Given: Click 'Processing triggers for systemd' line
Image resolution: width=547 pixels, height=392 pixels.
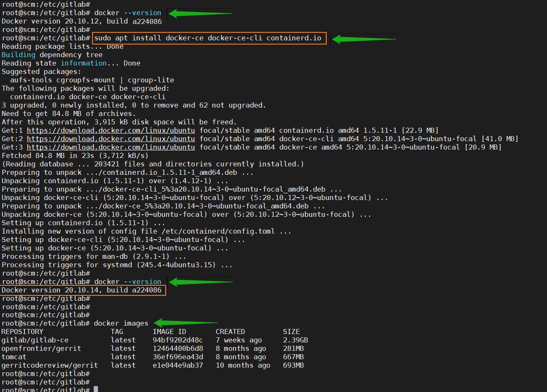Looking at the screenshot, I should pos(117,265).
